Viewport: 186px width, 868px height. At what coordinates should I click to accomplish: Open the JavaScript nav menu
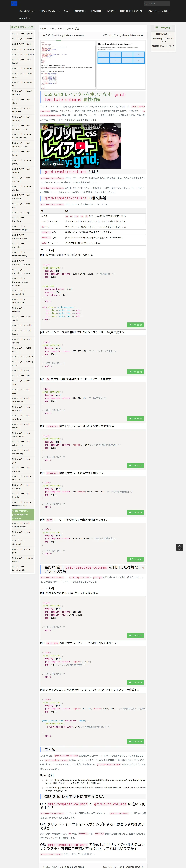pos(96,11)
